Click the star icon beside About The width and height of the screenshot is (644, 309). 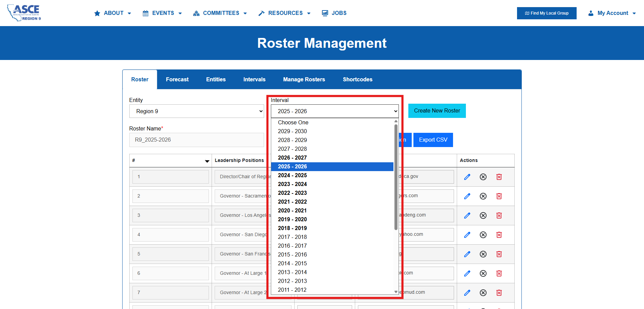[x=97, y=13]
